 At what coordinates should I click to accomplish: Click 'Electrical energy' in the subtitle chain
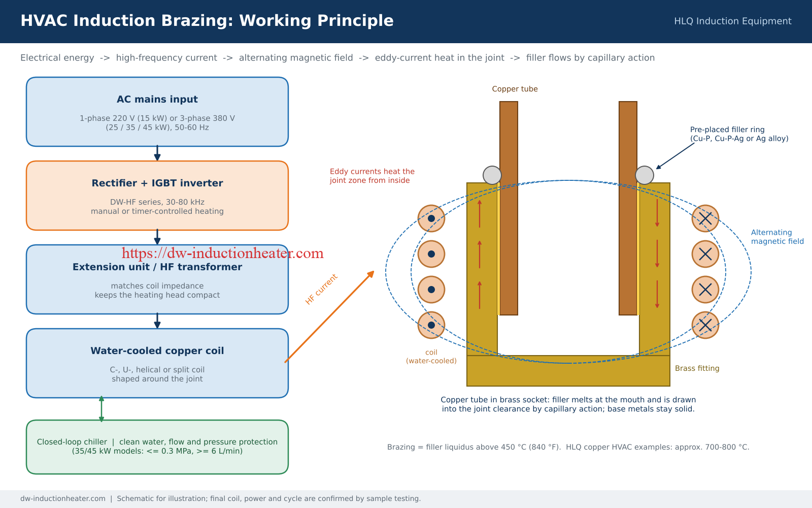click(x=57, y=58)
